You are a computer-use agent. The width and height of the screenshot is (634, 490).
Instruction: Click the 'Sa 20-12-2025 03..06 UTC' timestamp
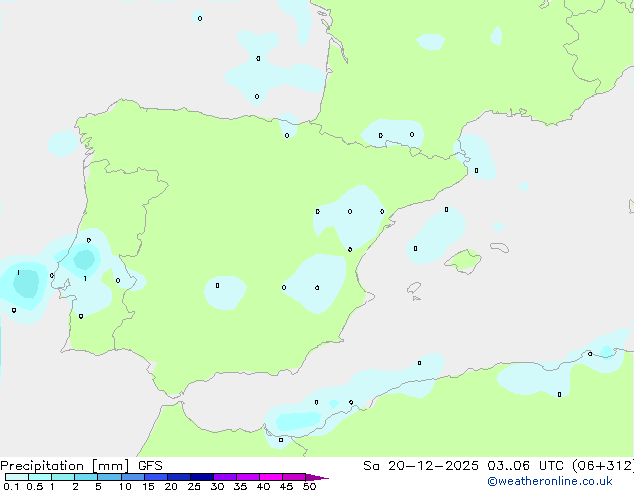[x=466, y=466]
